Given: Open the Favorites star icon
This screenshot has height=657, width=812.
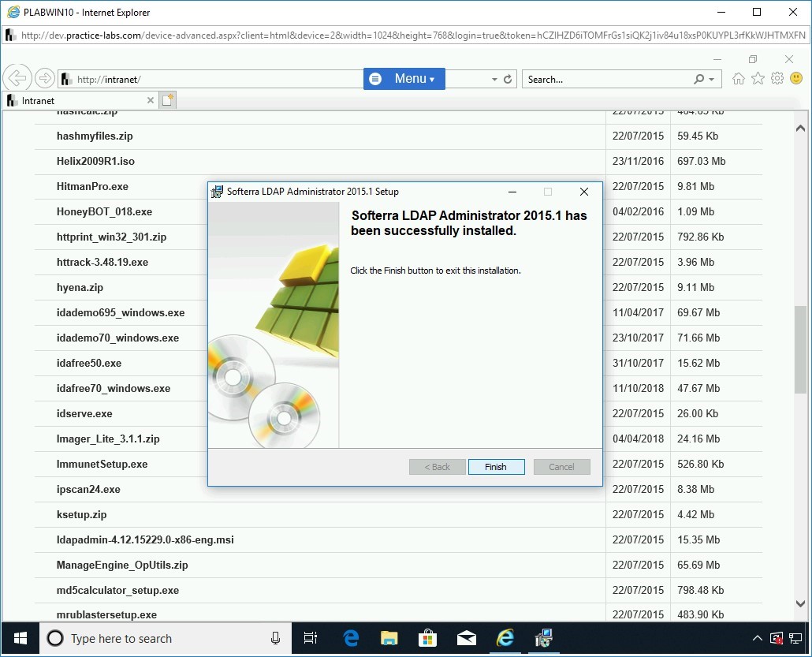Looking at the screenshot, I should tap(758, 79).
